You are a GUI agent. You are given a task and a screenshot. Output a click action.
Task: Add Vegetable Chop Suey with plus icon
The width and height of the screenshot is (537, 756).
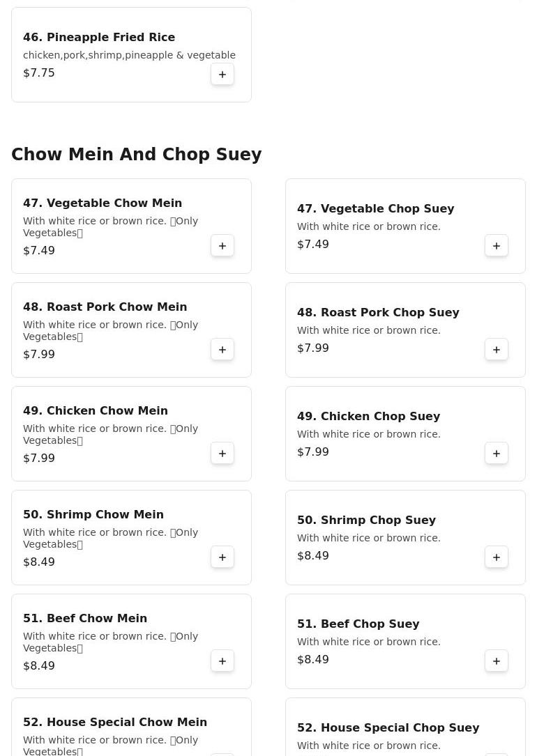tap(497, 246)
